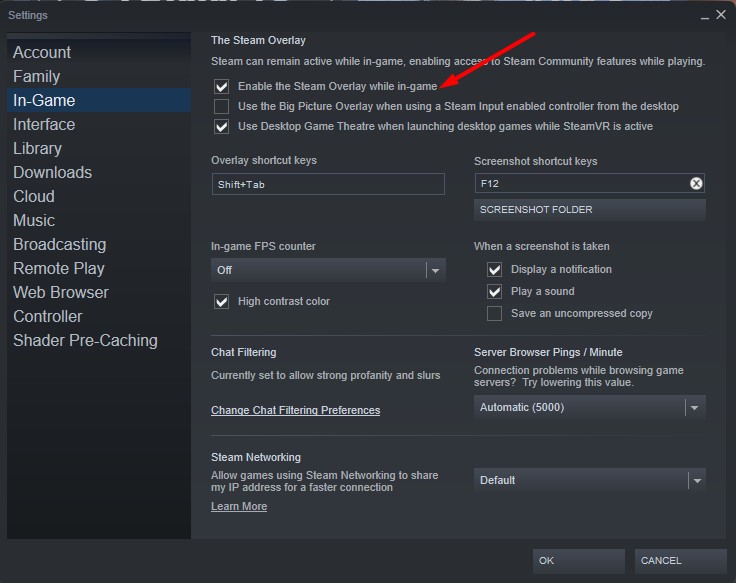
Task: Toggle Play a sound checkbox
Action: point(494,291)
